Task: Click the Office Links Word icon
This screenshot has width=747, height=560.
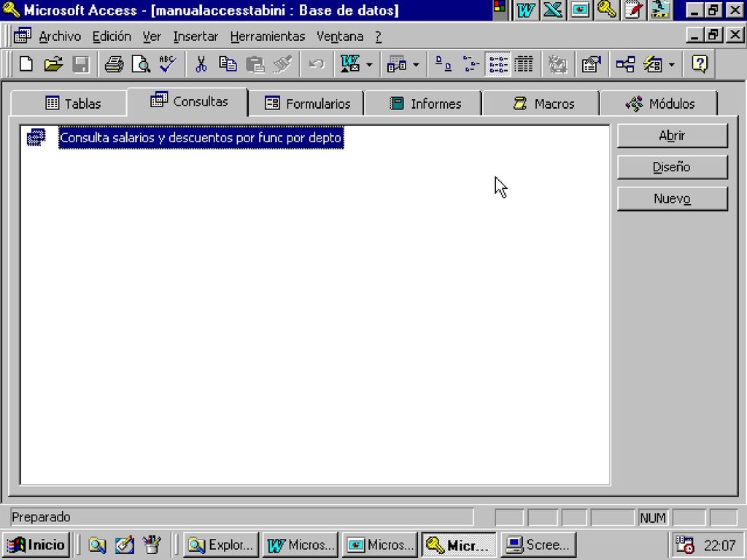Action: tap(350, 64)
